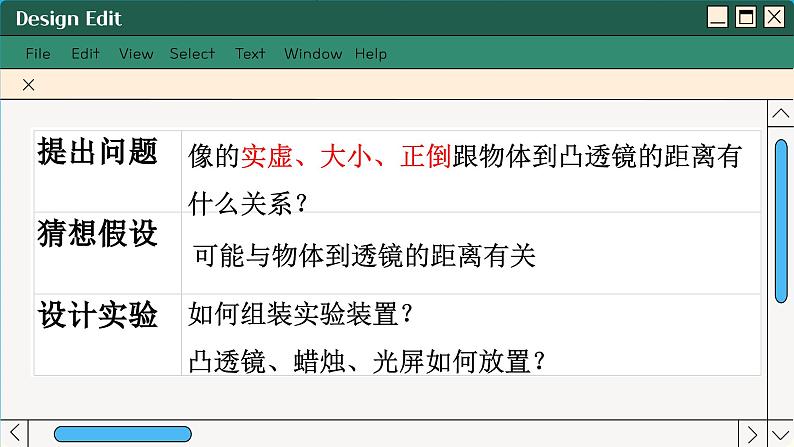794x447 pixels.
Task: Click the horizontal scrollbar right arrow
Action: click(753, 433)
